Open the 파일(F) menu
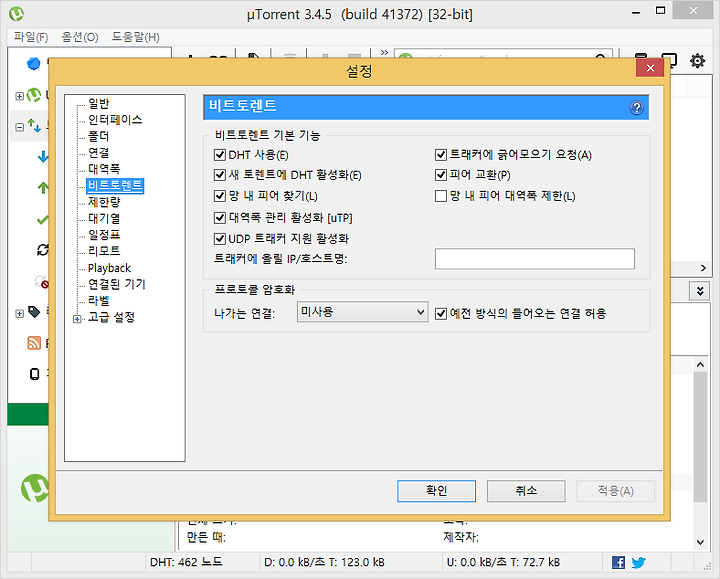The height and width of the screenshot is (579, 720). [31, 37]
